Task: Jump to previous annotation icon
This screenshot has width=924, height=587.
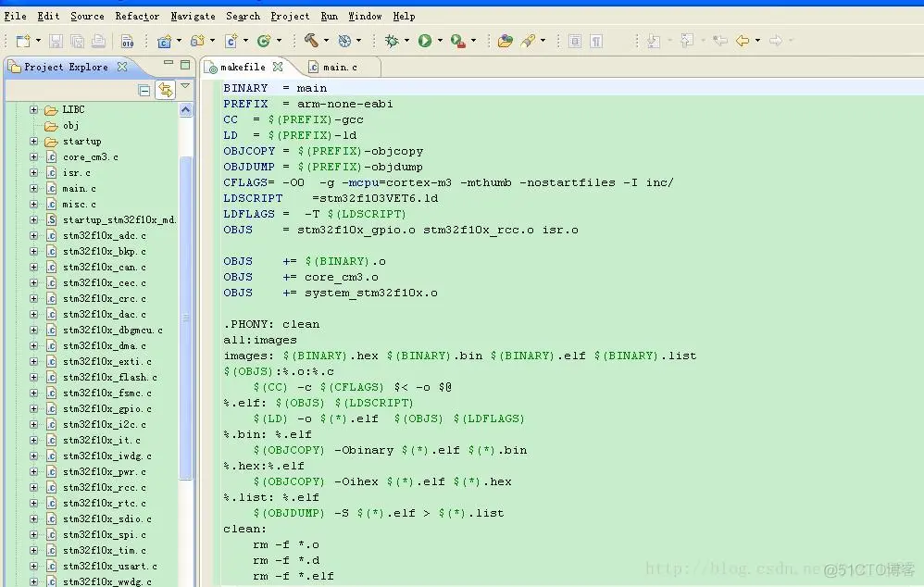Action: click(x=686, y=41)
